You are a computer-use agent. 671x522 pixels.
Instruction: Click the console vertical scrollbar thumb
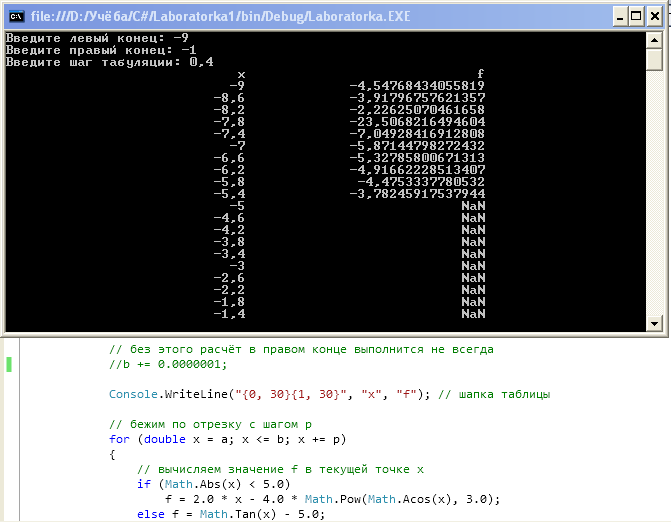point(654,59)
